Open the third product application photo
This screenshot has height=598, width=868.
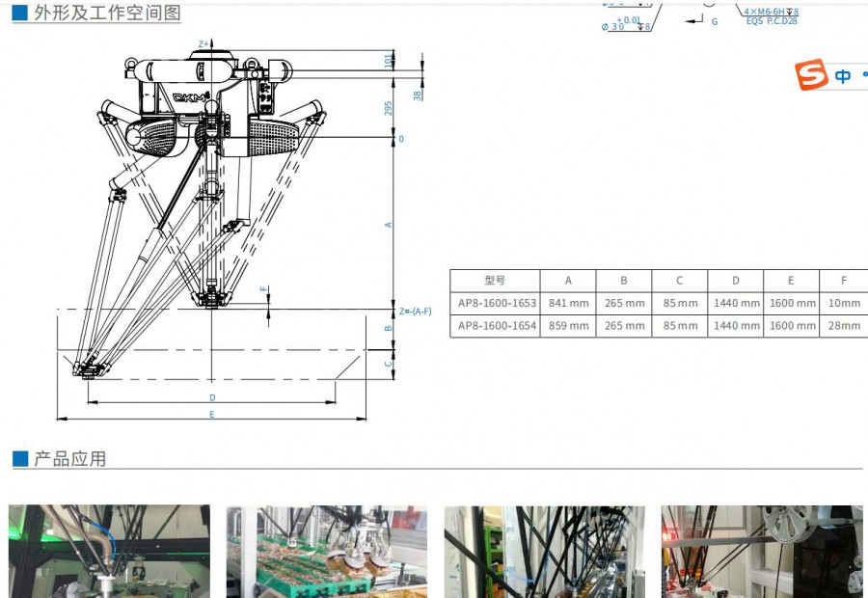click(x=544, y=551)
